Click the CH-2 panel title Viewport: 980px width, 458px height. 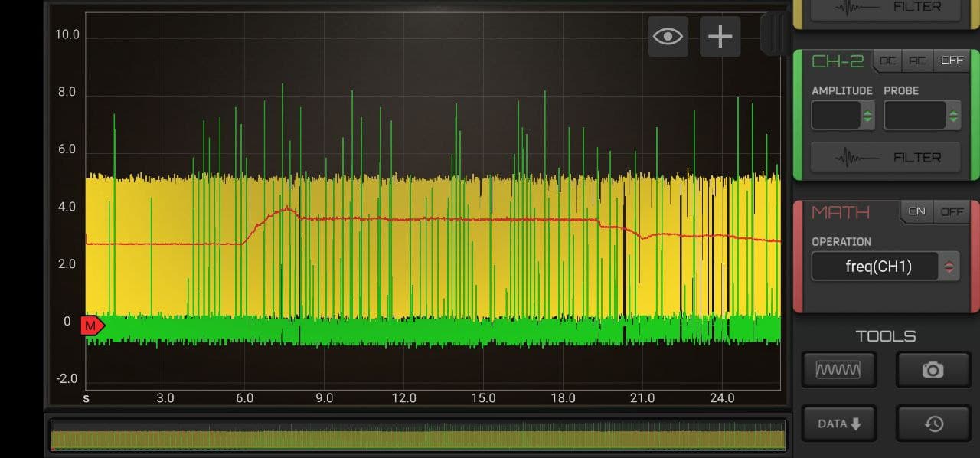coord(838,61)
